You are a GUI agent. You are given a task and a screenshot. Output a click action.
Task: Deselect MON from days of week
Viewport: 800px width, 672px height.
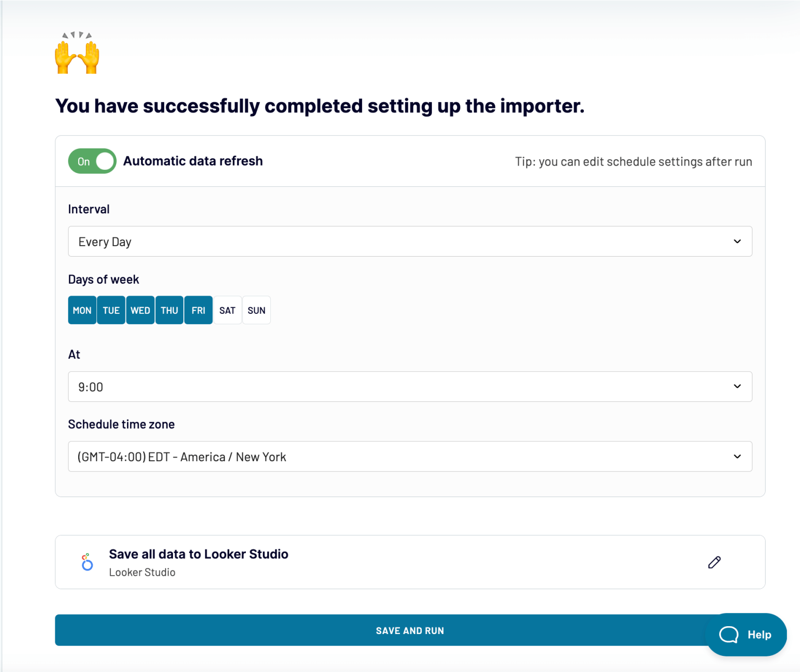pyautogui.click(x=82, y=310)
